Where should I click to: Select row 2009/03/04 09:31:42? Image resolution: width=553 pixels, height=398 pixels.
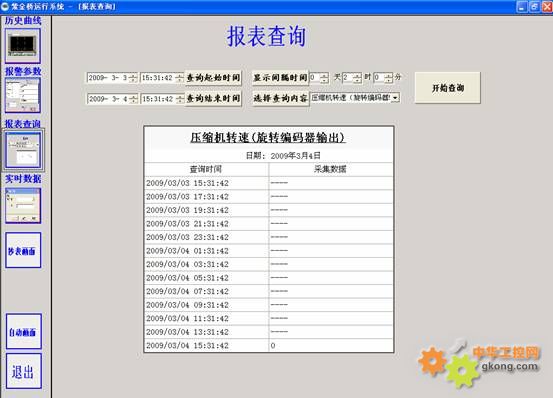click(x=269, y=305)
